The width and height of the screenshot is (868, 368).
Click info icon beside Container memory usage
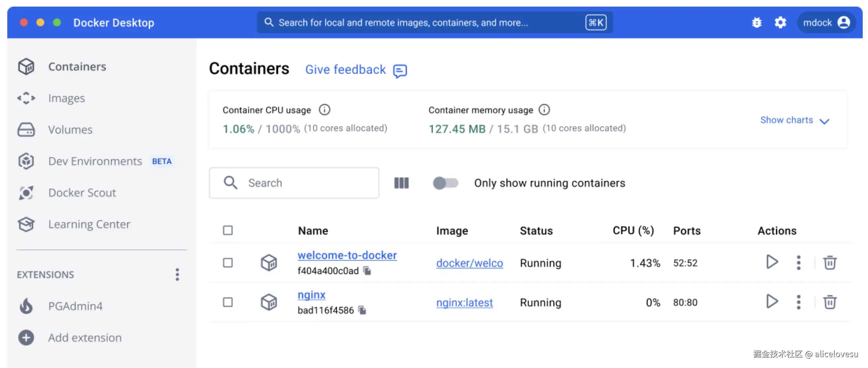(544, 110)
